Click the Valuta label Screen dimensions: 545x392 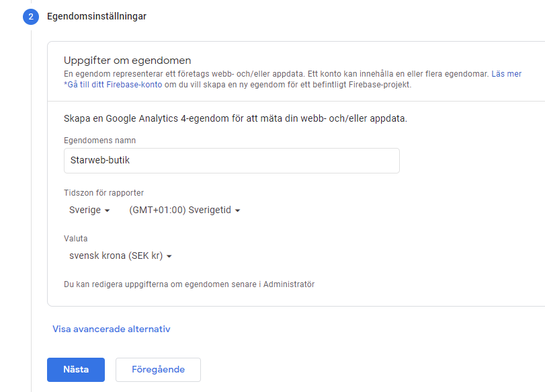click(x=76, y=239)
